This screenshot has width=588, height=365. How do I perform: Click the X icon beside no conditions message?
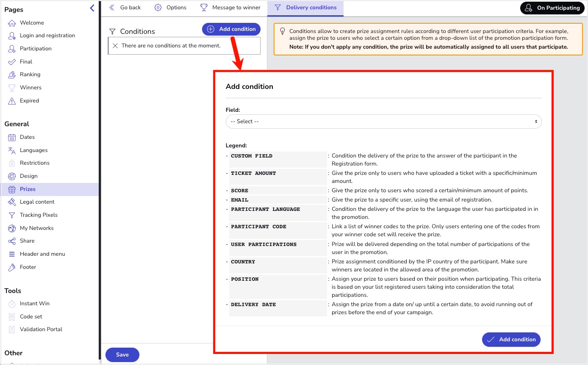pyautogui.click(x=115, y=46)
